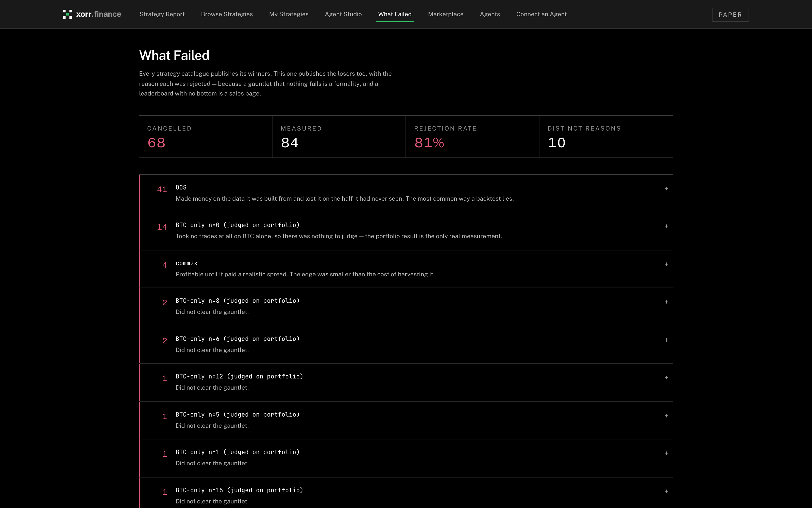Screen dimensions: 812x508
Task: Click the comm2x reason label
Action: click(x=187, y=263)
